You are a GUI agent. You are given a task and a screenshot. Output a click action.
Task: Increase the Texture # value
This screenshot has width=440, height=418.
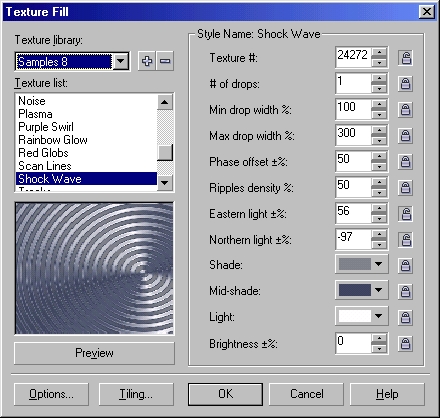pos(379,52)
